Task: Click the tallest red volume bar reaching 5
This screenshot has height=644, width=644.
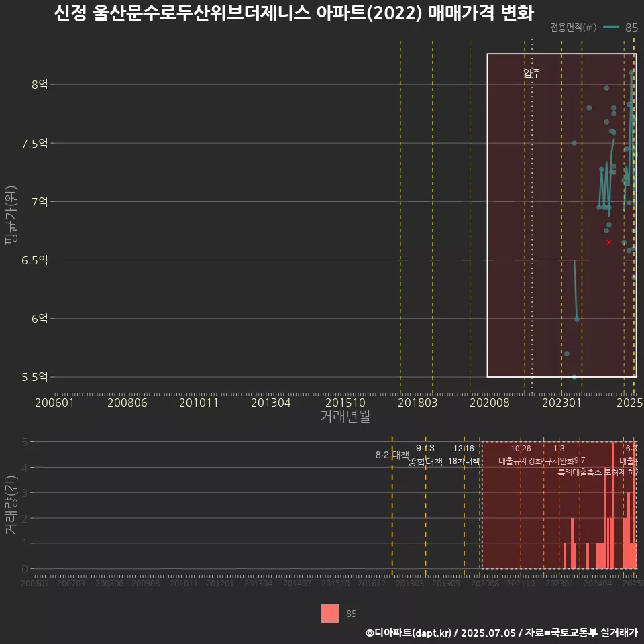Action: pos(612,505)
